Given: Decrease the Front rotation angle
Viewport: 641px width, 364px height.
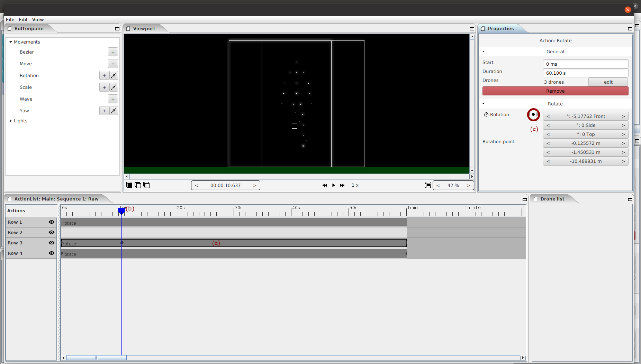Looking at the screenshot, I should pos(548,116).
